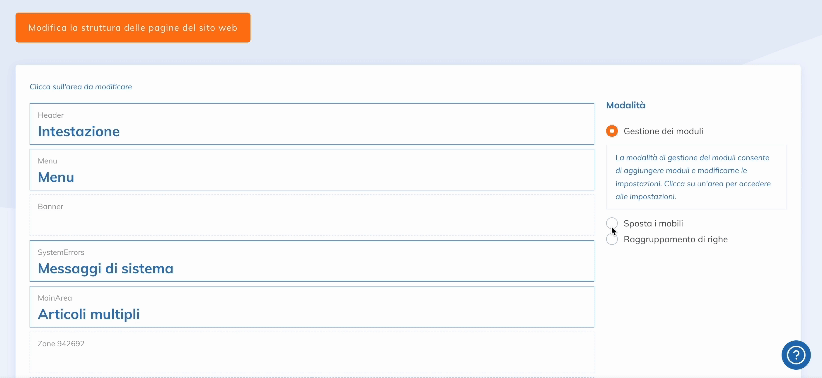Image resolution: width=822 pixels, height=378 pixels.
Task: Open the Intestazione module title
Action: coord(79,131)
